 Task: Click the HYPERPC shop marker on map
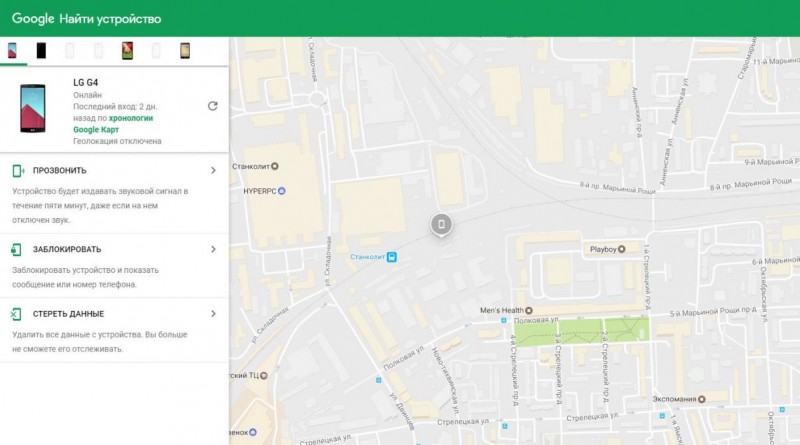(281, 191)
